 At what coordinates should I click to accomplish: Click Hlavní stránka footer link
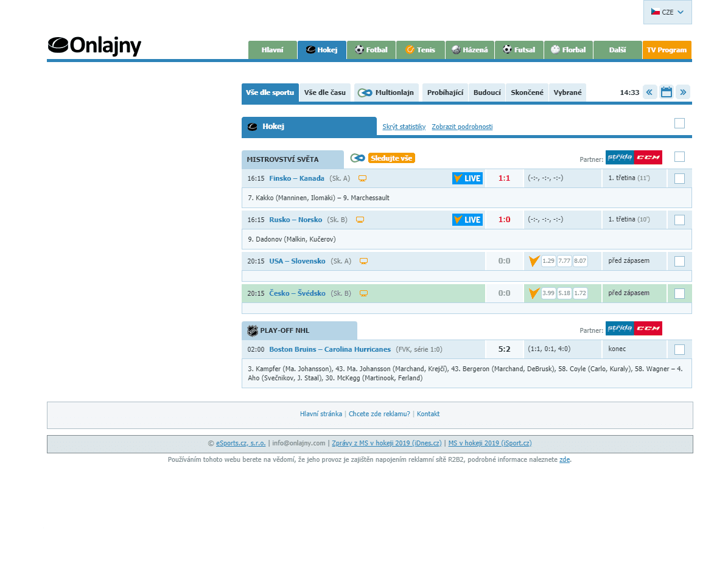pos(321,414)
